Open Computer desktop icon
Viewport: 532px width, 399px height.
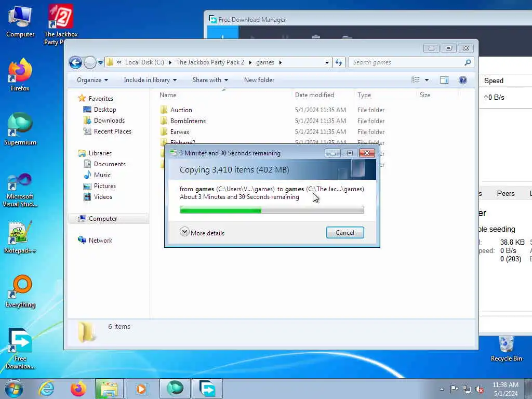click(20, 21)
